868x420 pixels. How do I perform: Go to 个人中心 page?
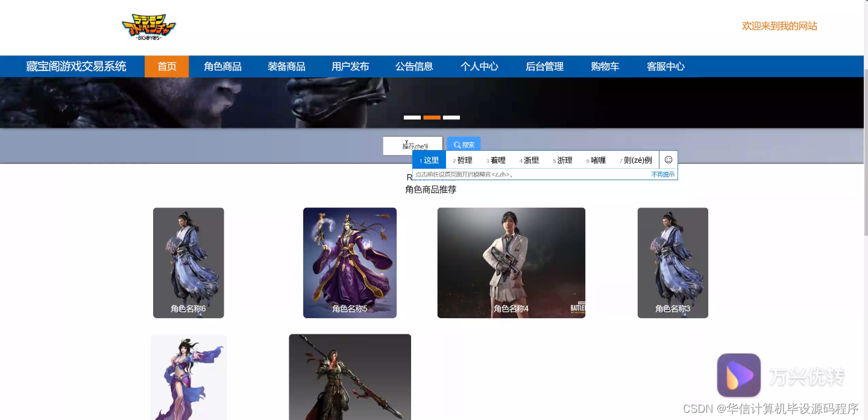tap(479, 66)
